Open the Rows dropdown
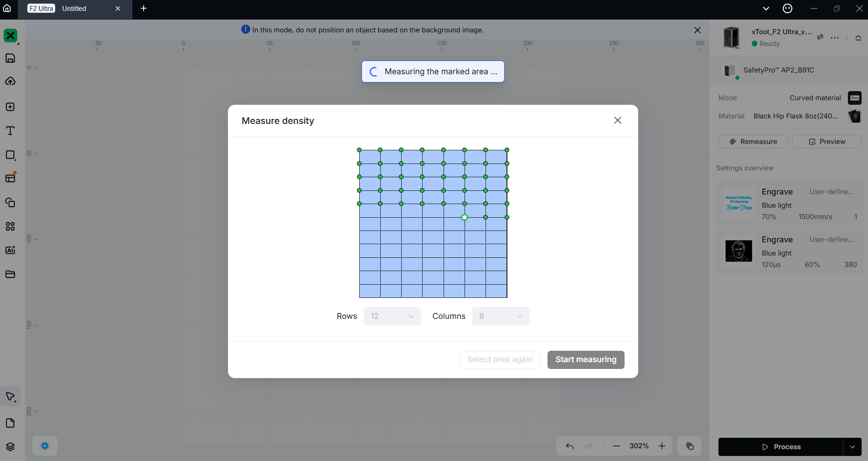The height and width of the screenshot is (461, 868). [x=392, y=316]
